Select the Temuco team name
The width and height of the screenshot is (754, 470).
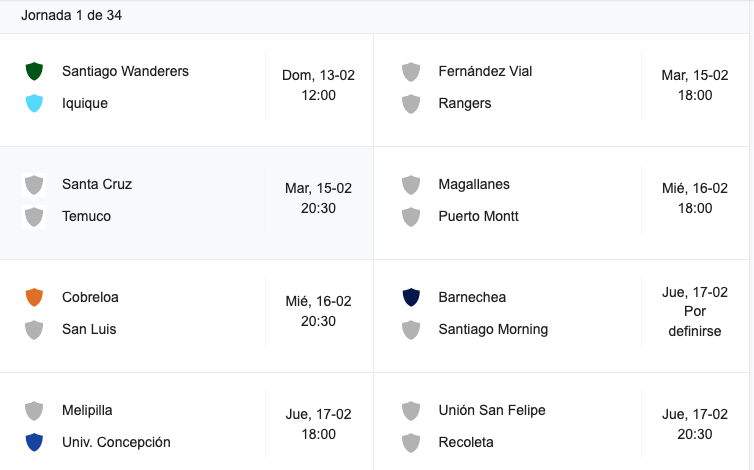pos(87,216)
